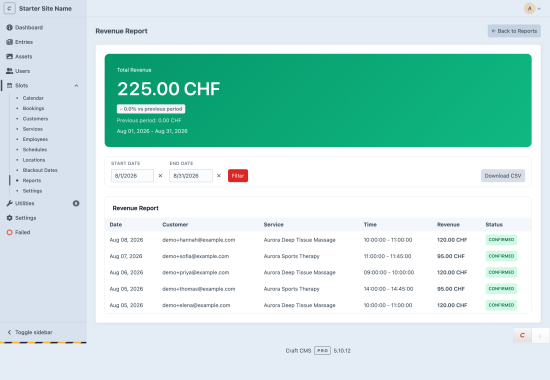Click demo+hannah@example.com customer cell
The image size is (550, 380).
pyautogui.click(x=199, y=240)
